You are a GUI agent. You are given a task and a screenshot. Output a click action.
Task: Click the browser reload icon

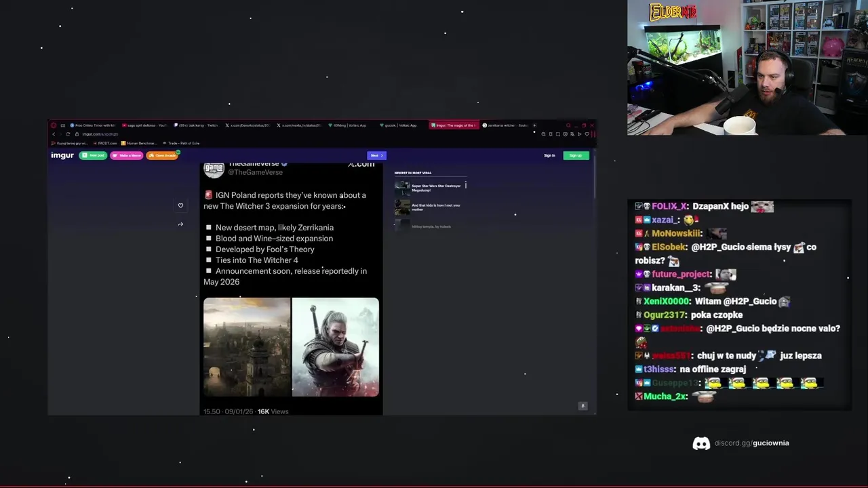(68, 134)
